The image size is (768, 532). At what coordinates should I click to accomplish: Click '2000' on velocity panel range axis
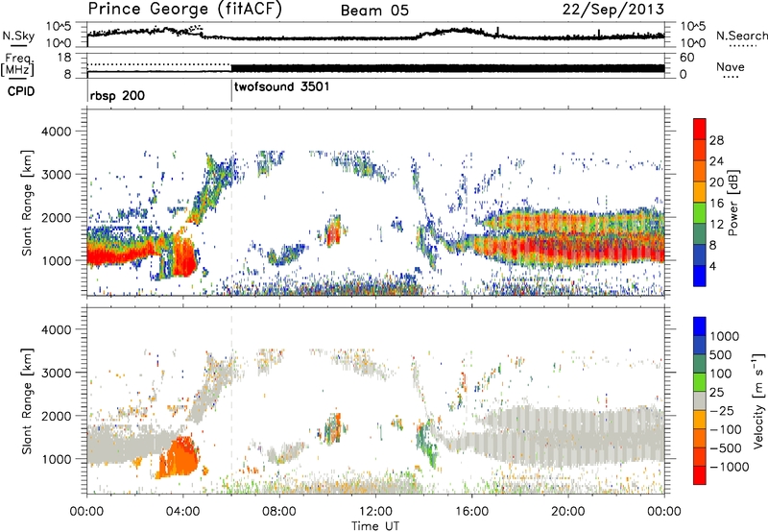coord(57,416)
